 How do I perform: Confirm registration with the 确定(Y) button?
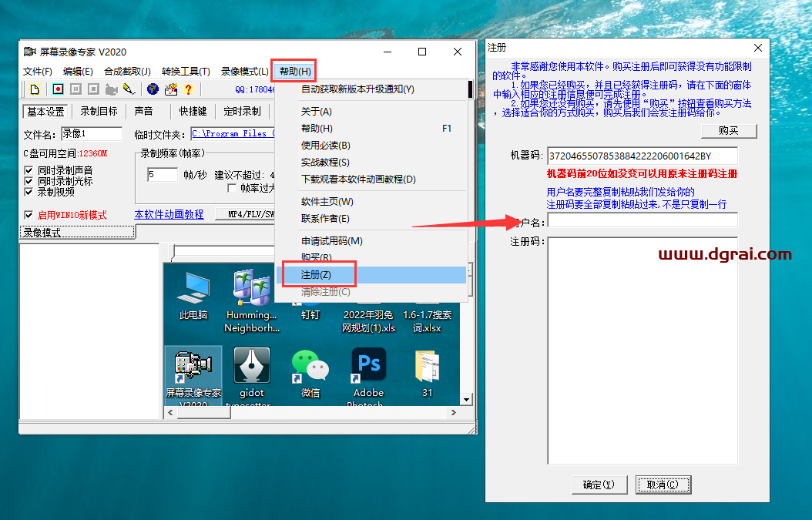click(599, 485)
